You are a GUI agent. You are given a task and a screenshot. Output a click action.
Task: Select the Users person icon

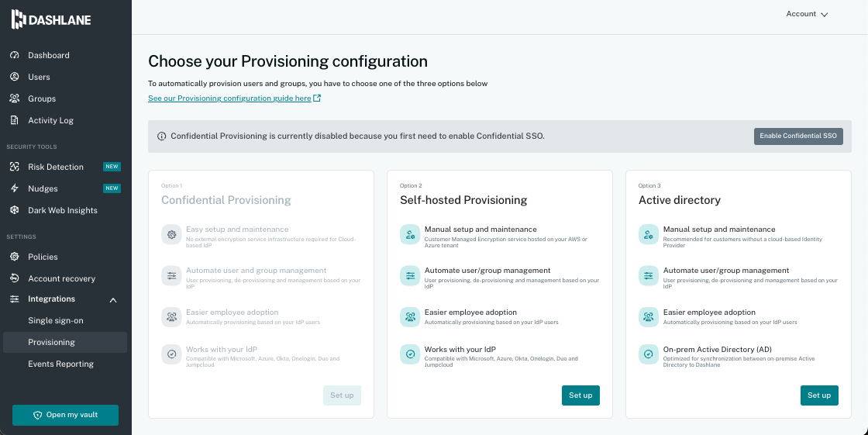14,77
